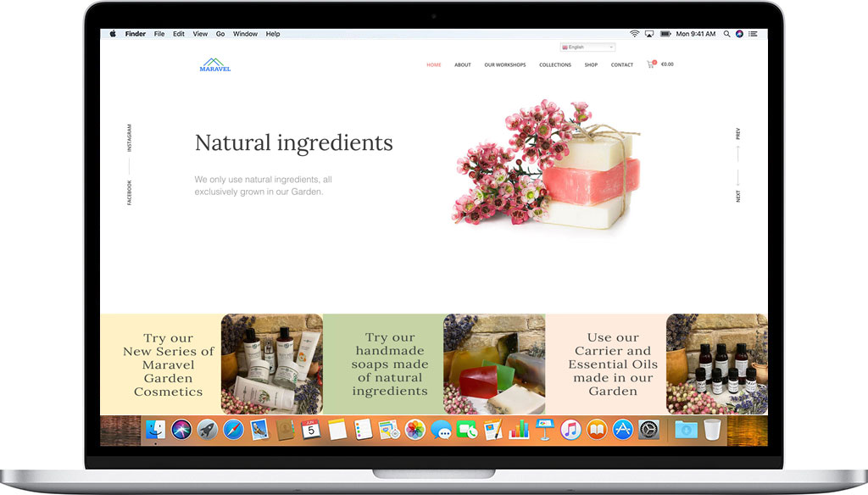
Task: Open the shopping cart icon
Action: 651,64
